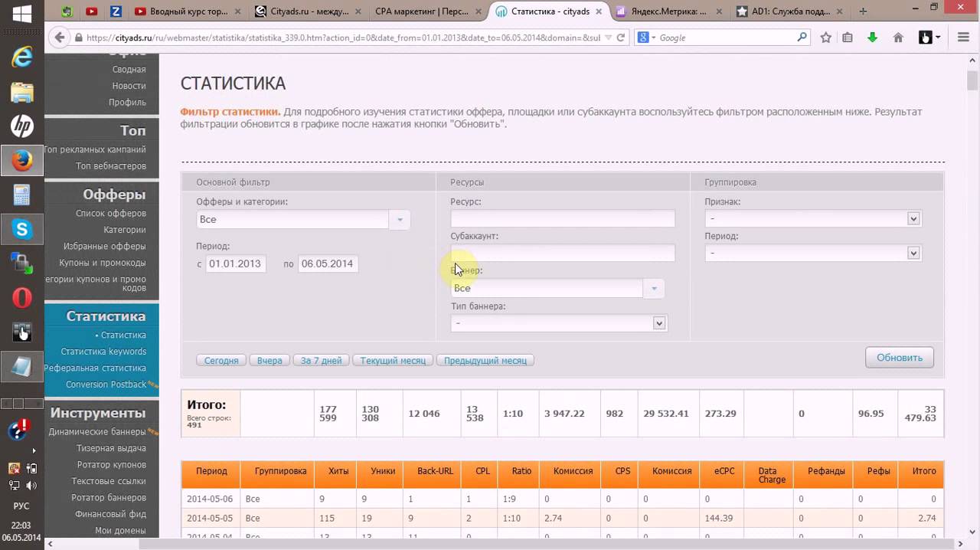Open Список офферов in sidebar

111,214
